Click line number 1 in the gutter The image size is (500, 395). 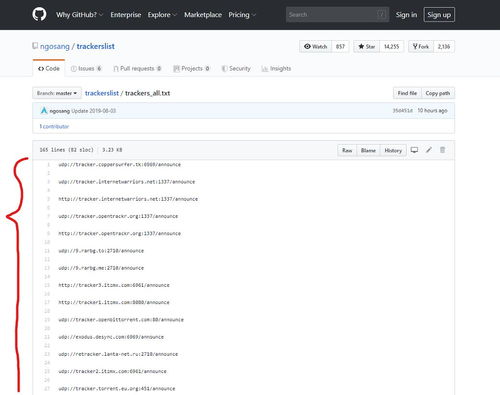(x=48, y=164)
